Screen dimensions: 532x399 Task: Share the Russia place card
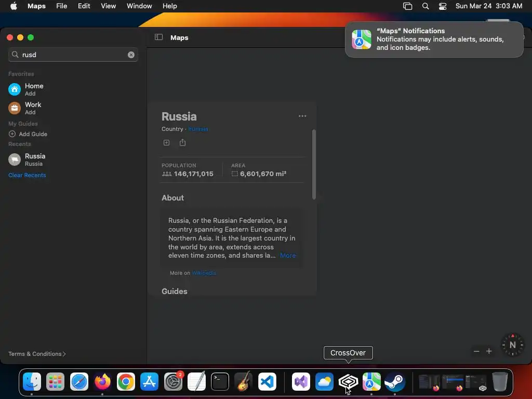[182, 142]
